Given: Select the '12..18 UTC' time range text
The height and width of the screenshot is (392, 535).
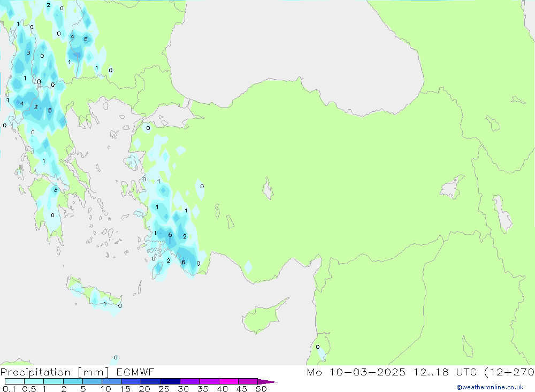Looking at the screenshot, I should pyautogui.click(x=445, y=372).
